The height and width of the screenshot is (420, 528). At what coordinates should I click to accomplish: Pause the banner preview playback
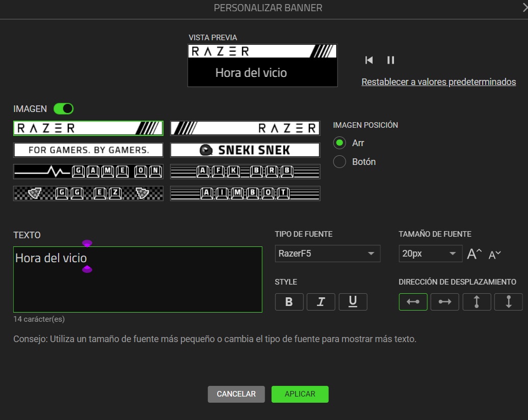[390, 60]
